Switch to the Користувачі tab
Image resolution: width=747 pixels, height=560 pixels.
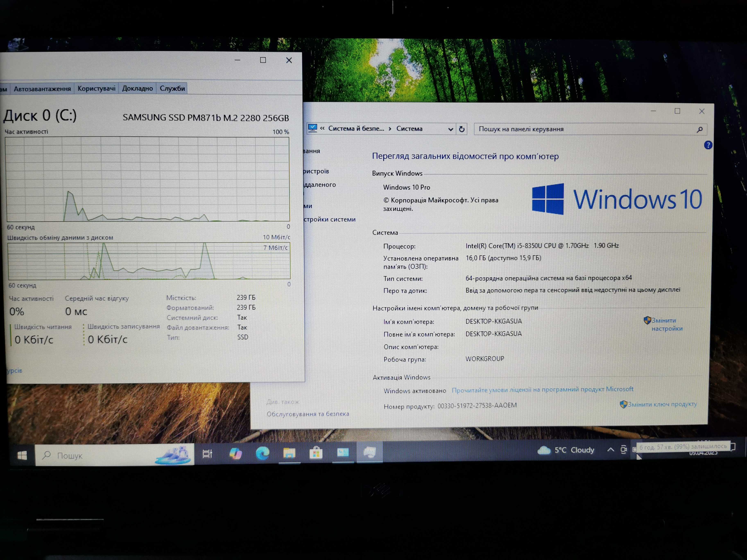pyautogui.click(x=97, y=88)
